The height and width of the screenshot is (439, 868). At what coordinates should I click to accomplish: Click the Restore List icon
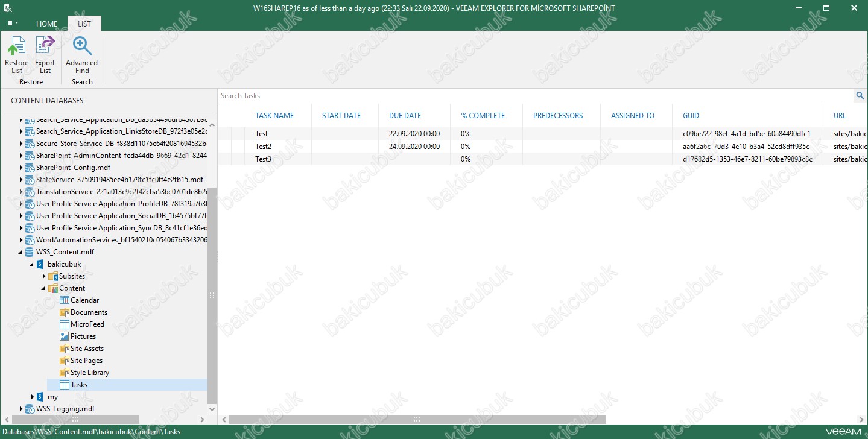(x=16, y=46)
